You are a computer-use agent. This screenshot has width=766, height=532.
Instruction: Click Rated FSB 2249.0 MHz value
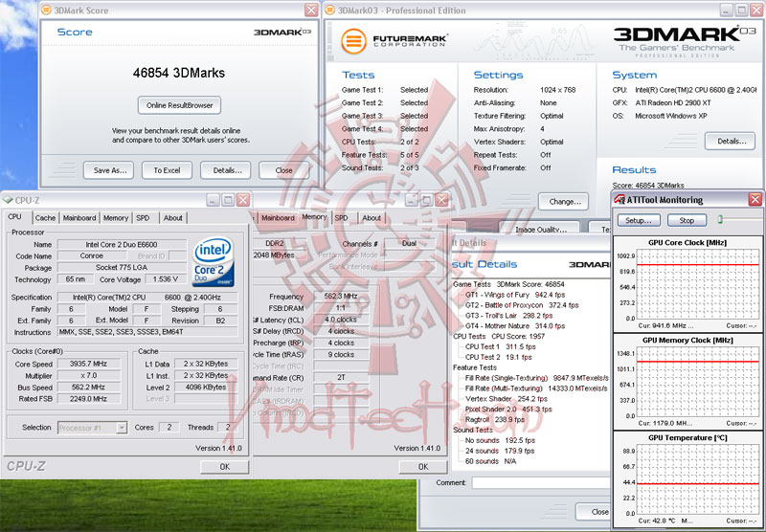(88, 399)
